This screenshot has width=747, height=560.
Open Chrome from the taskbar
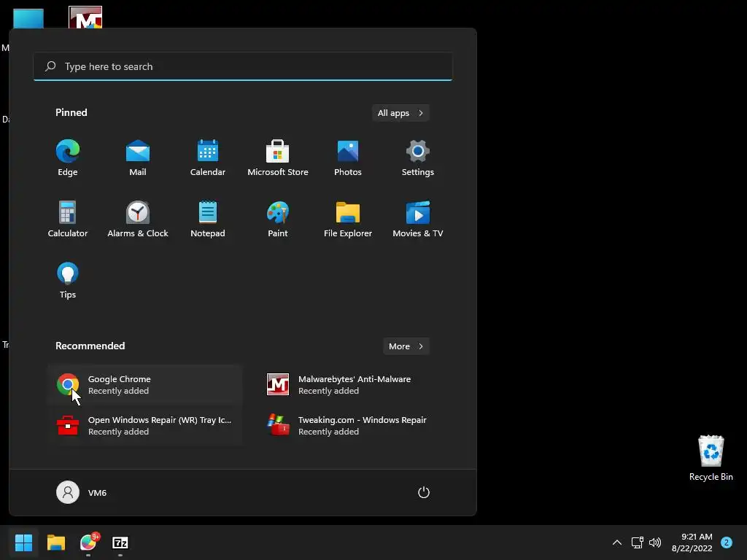[x=88, y=542]
